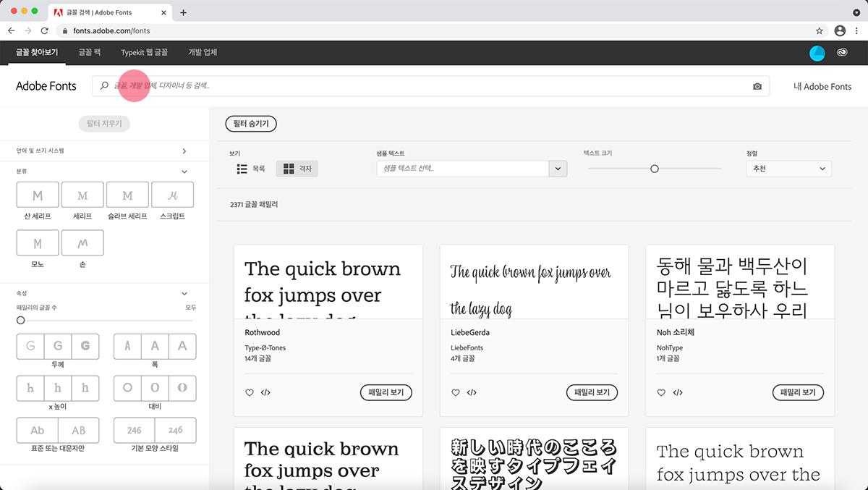Open Chrome three-dot menu
868x490 pixels.
point(856,31)
